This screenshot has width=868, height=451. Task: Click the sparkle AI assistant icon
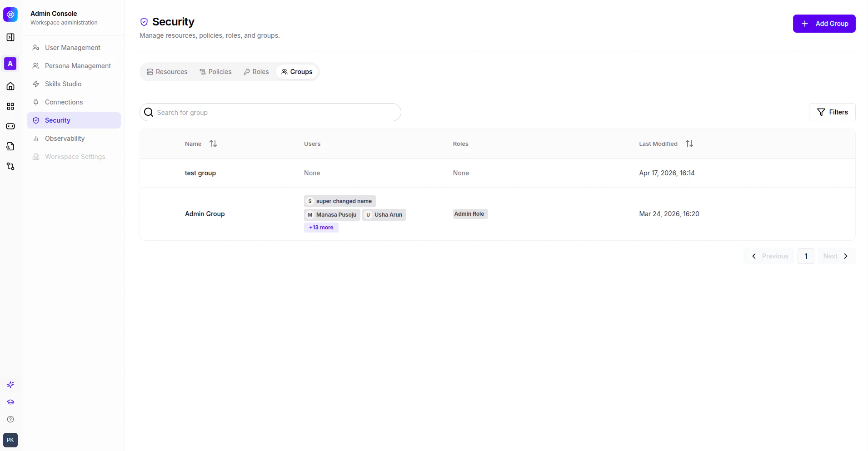pyautogui.click(x=10, y=385)
